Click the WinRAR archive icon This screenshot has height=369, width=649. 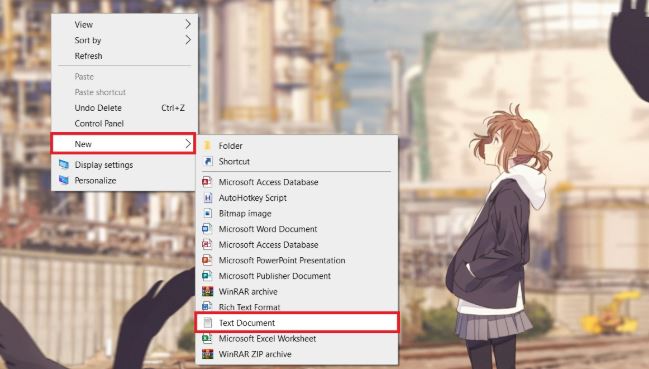tap(207, 292)
